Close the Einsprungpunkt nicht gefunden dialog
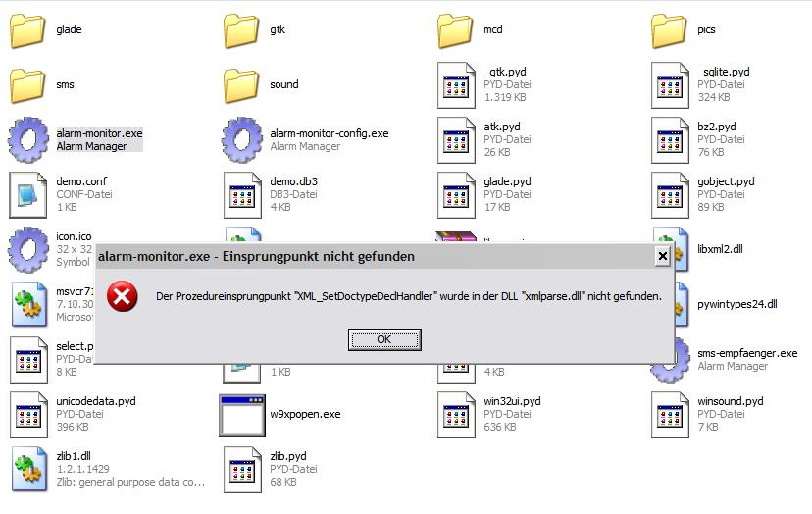Image resolution: width=812 pixels, height=514 pixels. click(662, 256)
